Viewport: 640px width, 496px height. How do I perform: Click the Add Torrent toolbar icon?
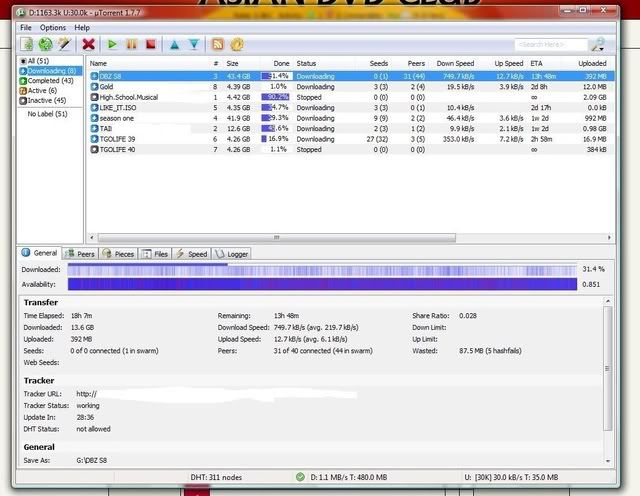pos(27,44)
